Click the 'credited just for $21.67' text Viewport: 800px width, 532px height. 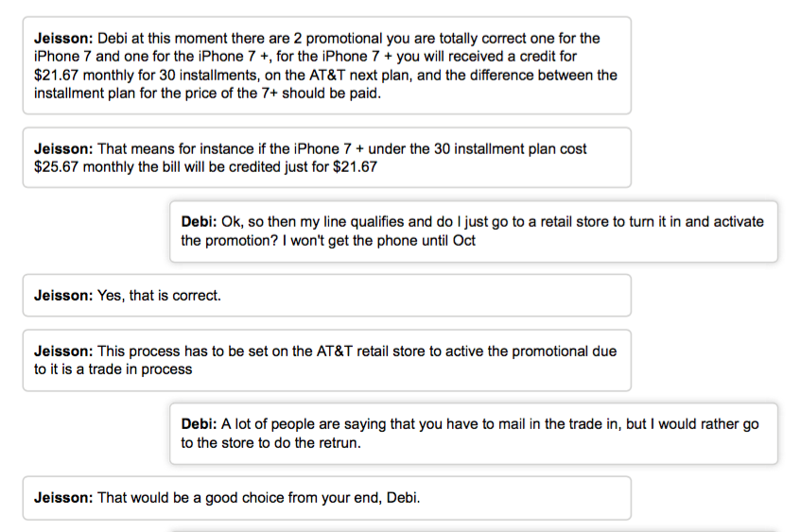tap(303, 167)
